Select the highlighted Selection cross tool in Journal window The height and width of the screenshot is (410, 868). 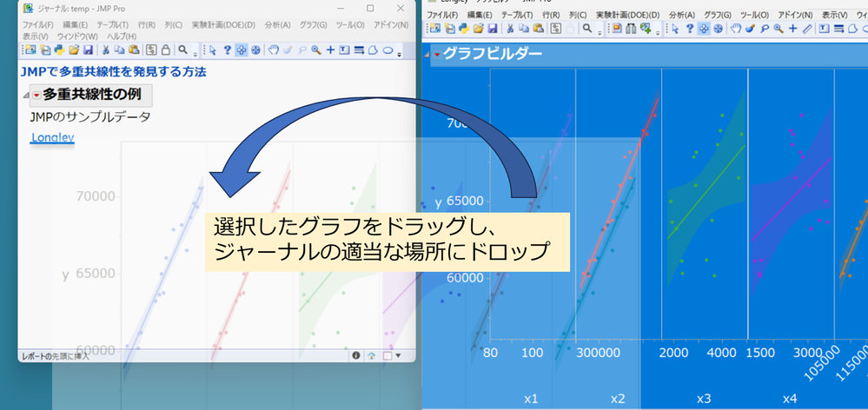(242, 50)
